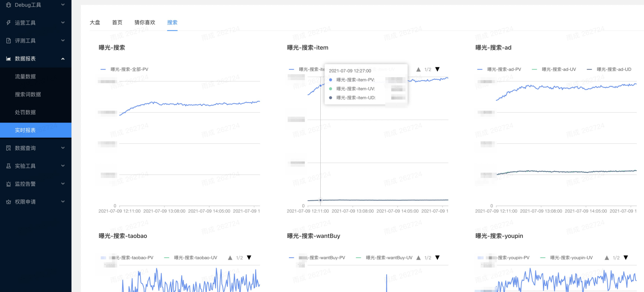
Task: Expand the 监控告警 menu chevron
Action: (x=63, y=184)
